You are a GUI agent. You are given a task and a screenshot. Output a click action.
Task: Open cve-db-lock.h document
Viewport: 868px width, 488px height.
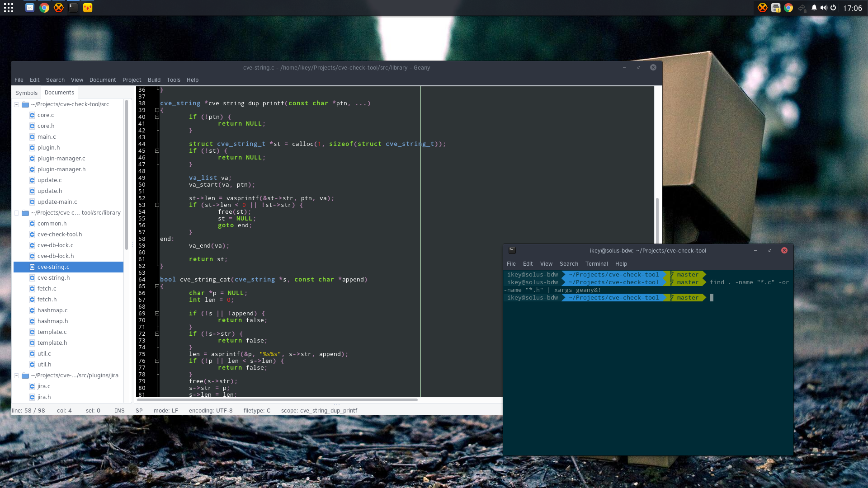(56, 256)
